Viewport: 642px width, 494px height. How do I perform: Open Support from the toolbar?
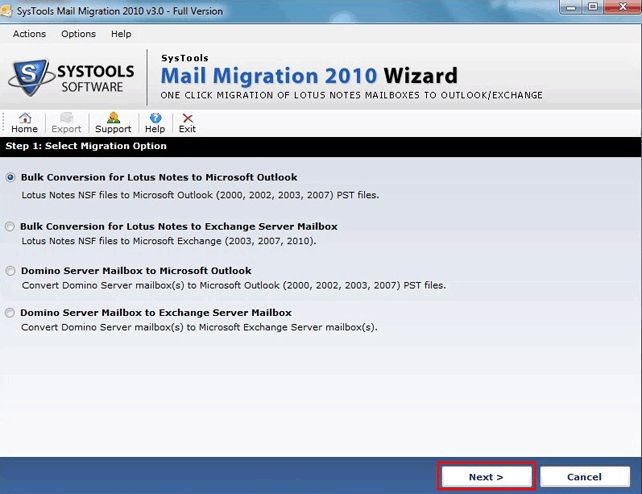113,123
